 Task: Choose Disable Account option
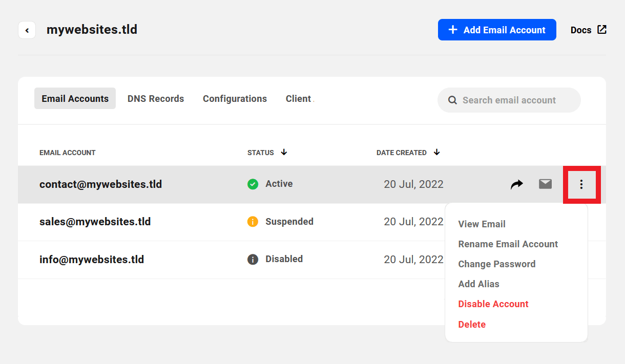493,304
